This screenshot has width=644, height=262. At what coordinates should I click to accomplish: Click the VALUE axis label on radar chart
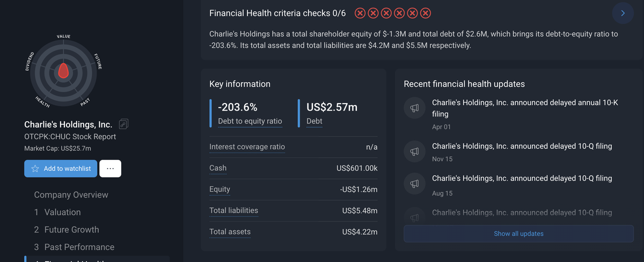coord(63,37)
